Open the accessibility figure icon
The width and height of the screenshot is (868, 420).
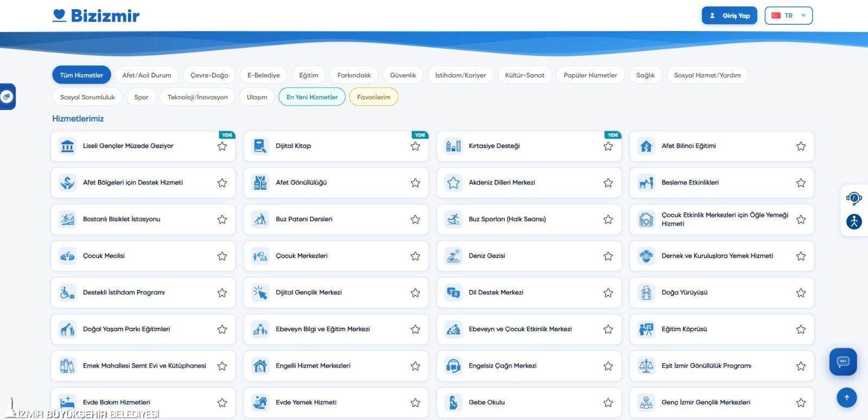click(x=854, y=221)
